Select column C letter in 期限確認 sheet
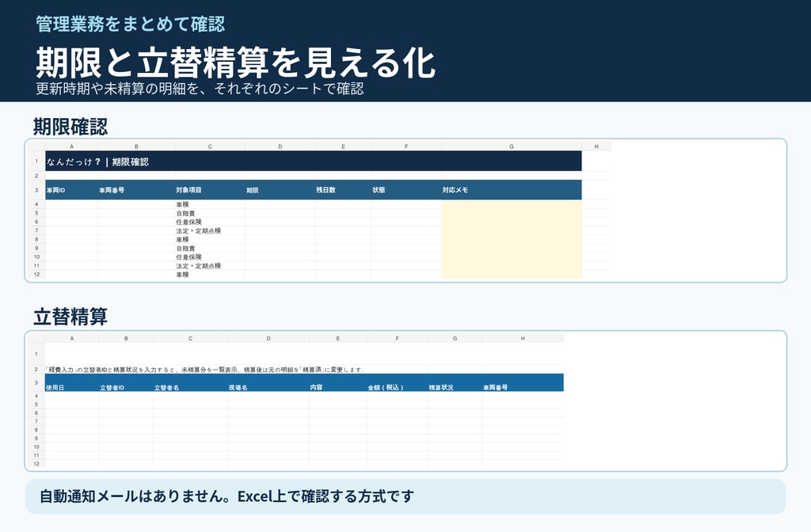The image size is (811, 532). pyautogui.click(x=210, y=146)
